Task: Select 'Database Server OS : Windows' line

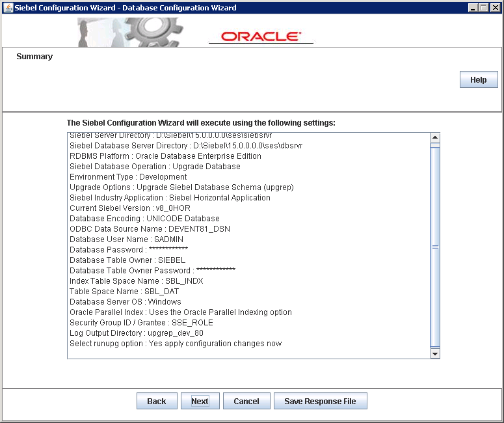Action: [x=126, y=302]
